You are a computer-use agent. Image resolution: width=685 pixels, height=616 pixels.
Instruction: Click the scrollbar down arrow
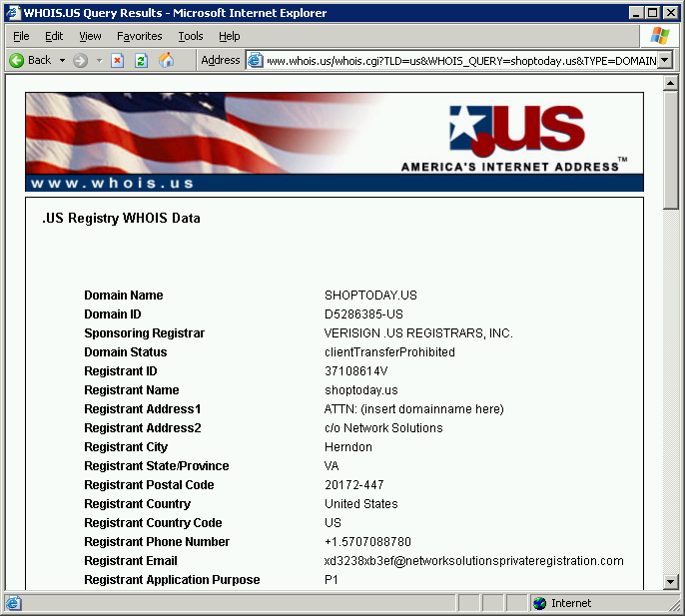670,581
